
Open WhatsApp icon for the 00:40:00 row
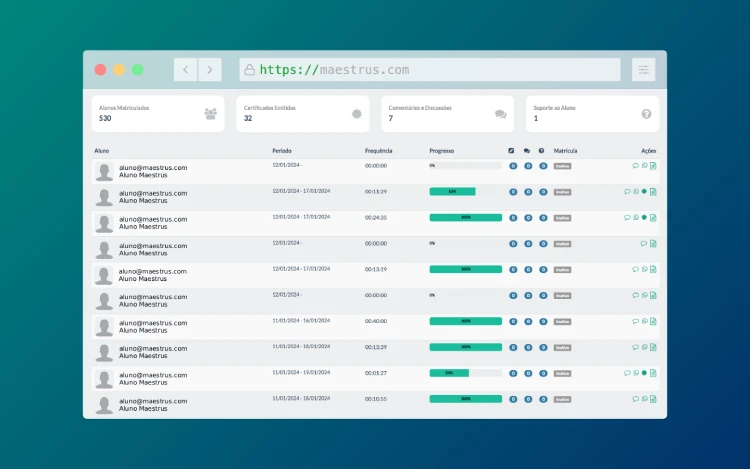pyautogui.click(x=645, y=321)
